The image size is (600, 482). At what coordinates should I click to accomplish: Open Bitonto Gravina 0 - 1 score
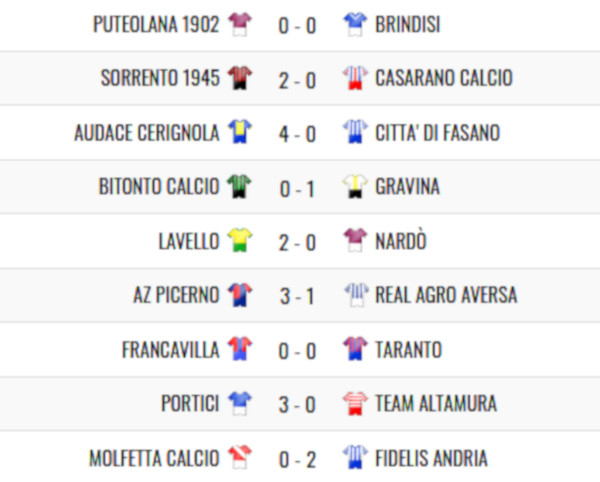click(x=297, y=189)
